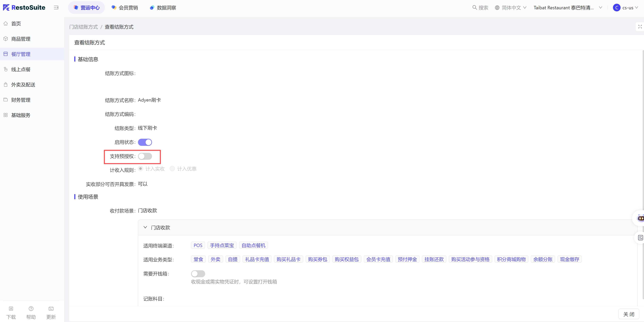Switch to the 会员营销 top tab
The width and height of the screenshot is (644, 322).
point(125,7)
